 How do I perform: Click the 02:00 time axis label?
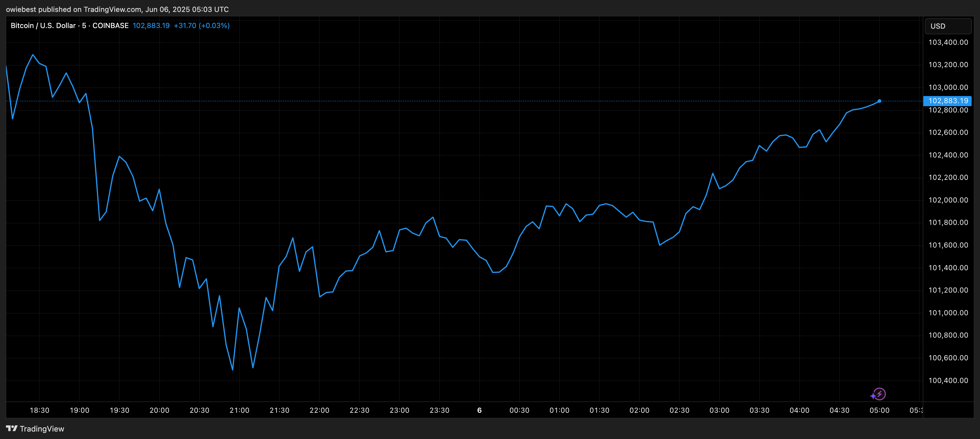pyautogui.click(x=639, y=410)
